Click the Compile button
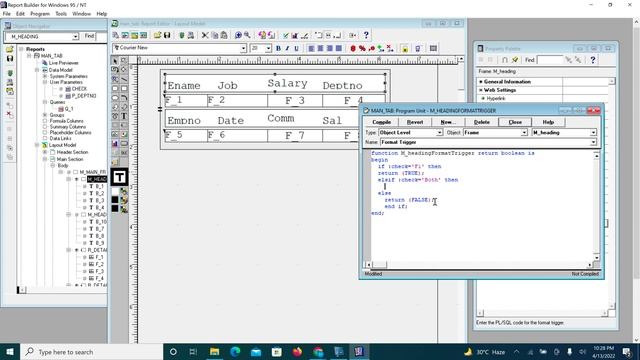 click(382, 122)
